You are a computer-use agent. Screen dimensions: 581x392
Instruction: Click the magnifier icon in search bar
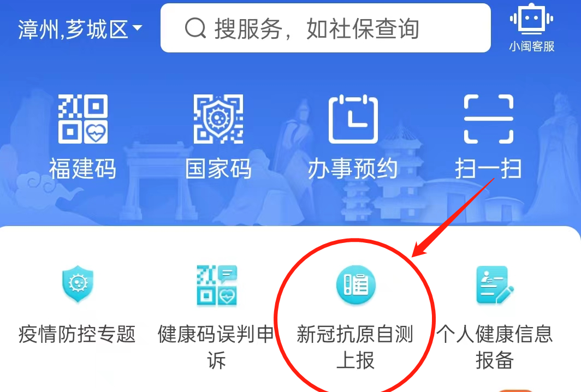click(195, 28)
